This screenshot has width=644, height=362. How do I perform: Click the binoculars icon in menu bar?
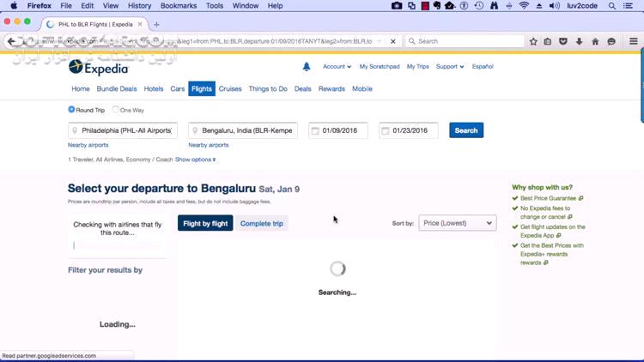pos(494,6)
